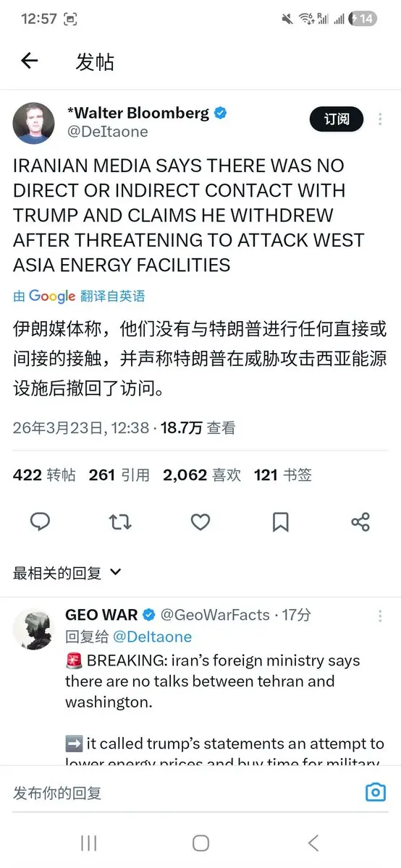This screenshot has width=401, height=868.
Task: Like the post with heart icon
Action: tap(200, 522)
